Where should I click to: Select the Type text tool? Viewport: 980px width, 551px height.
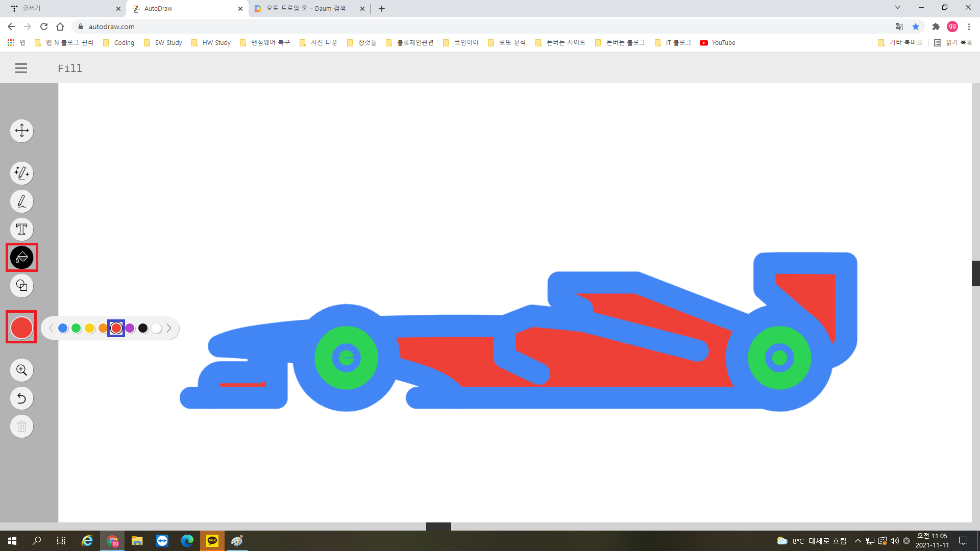click(x=21, y=230)
